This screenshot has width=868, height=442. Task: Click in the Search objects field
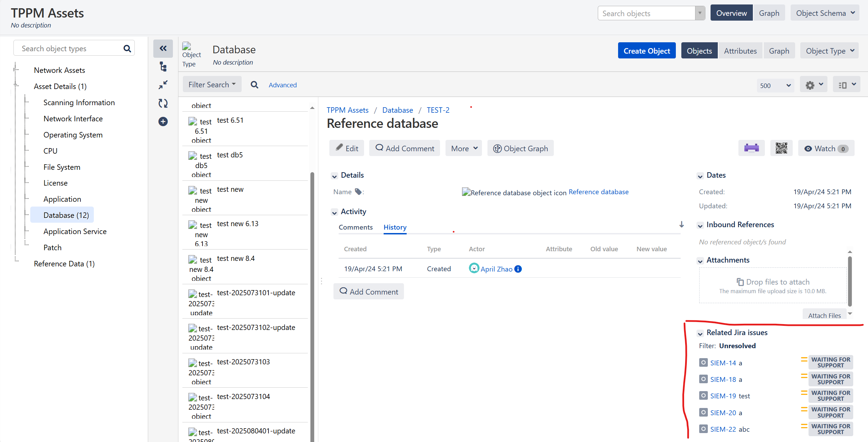pos(646,13)
